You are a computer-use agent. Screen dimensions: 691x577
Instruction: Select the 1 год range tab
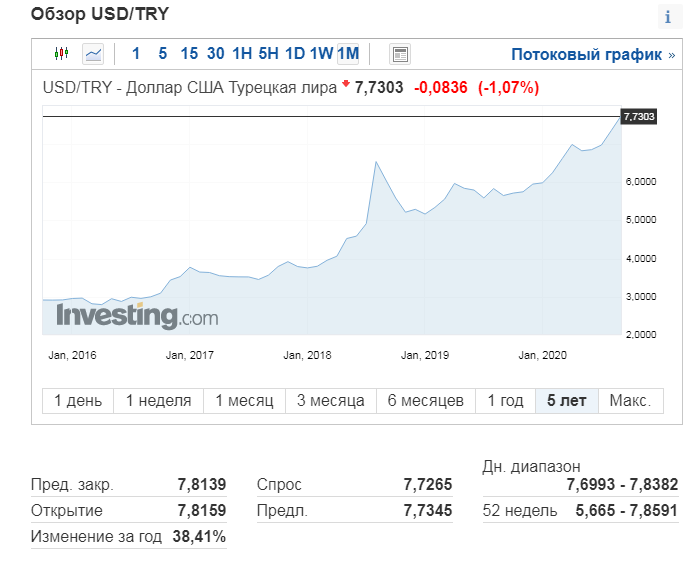click(505, 401)
